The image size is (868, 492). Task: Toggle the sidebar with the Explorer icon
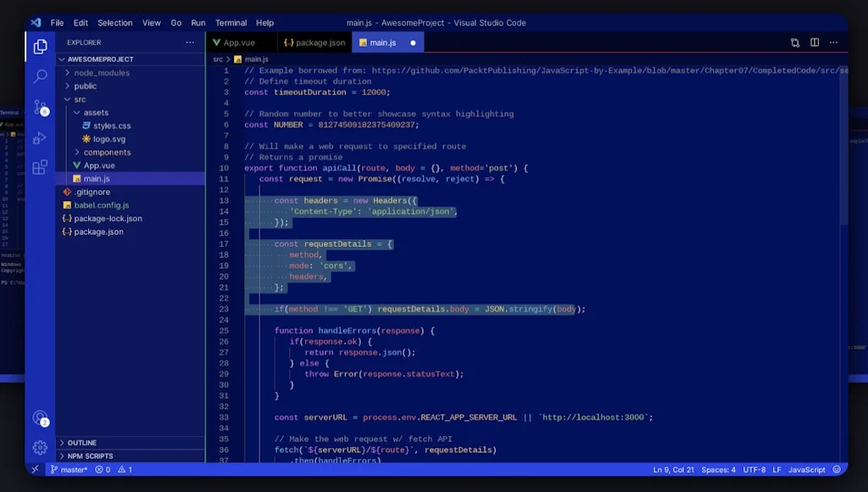pyautogui.click(x=39, y=48)
